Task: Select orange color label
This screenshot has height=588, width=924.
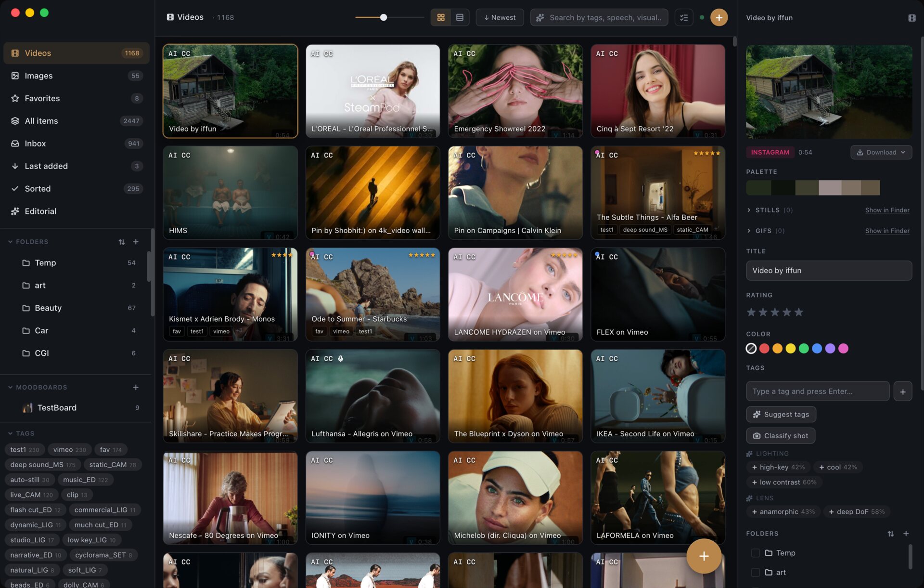Action: [x=777, y=348]
